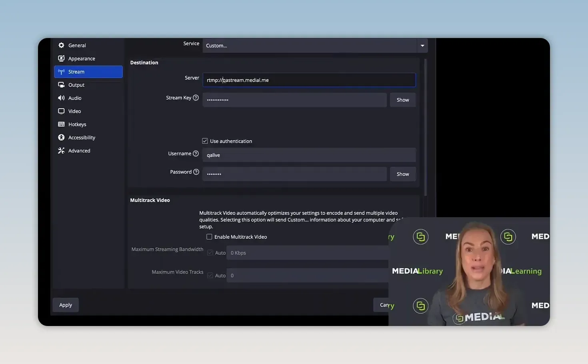Image resolution: width=588 pixels, height=364 pixels.
Task: Click the Server URL input field
Action: coord(309,80)
